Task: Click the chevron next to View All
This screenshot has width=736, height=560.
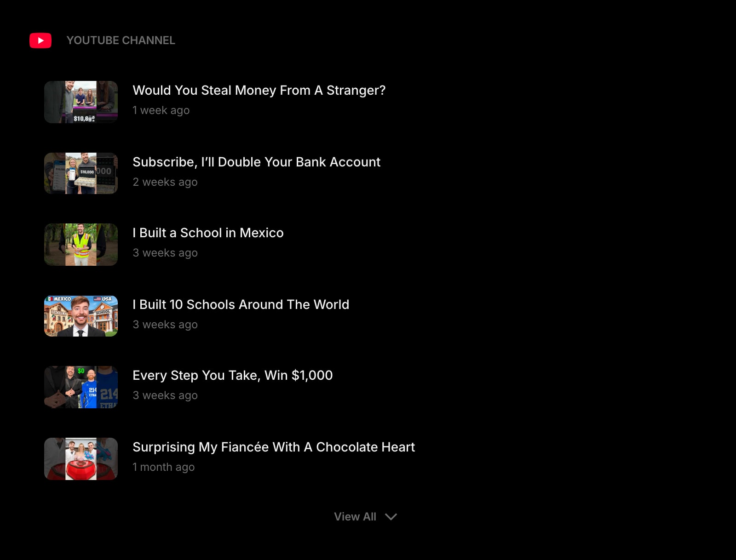Action: click(x=391, y=517)
